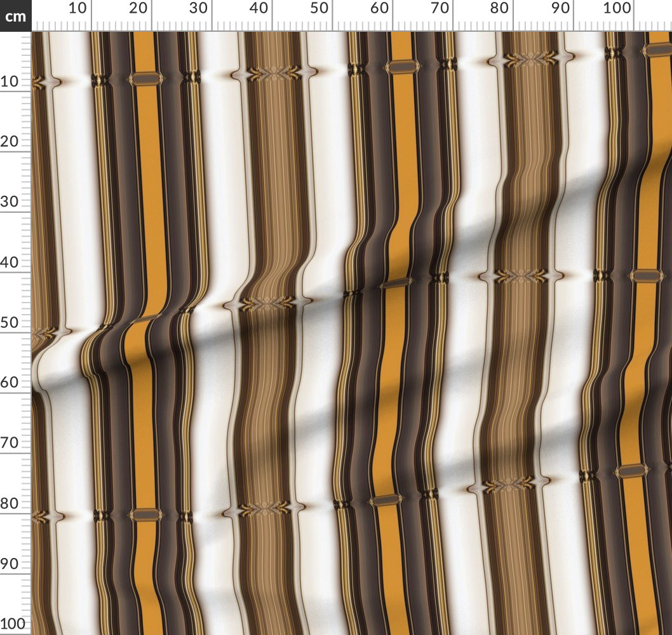The image size is (672, 635).
Task: Click the 50 mark on the left ruler
Action: point(10,322)
